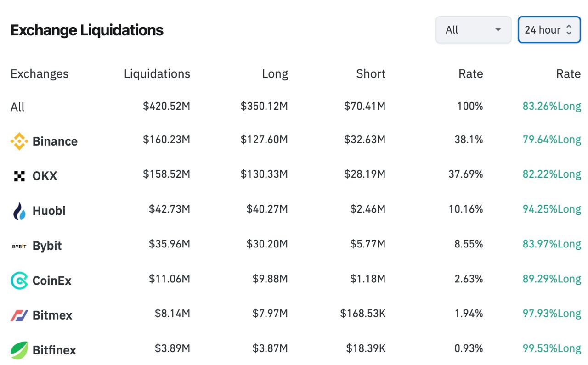The height and width of the screenshot is (365, 588).
Task: Click the 24 hour stepper arrows
Action: (569, 30)
